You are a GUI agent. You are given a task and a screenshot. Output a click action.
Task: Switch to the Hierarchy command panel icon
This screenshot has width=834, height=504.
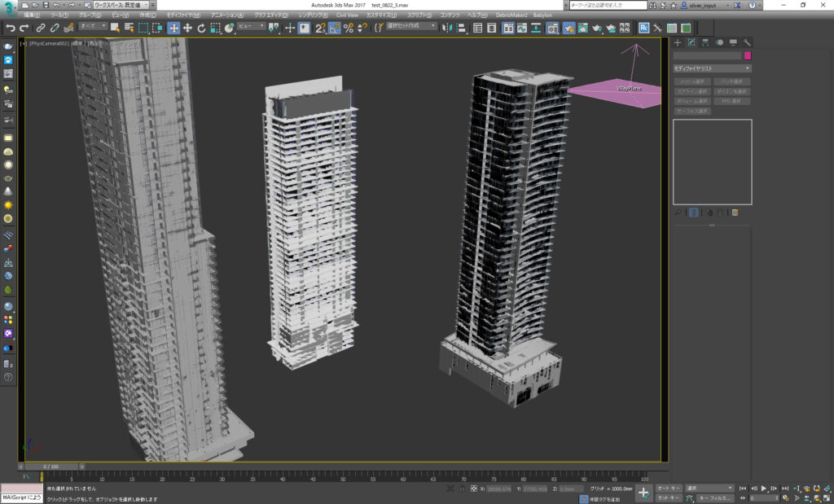(705, 42)
